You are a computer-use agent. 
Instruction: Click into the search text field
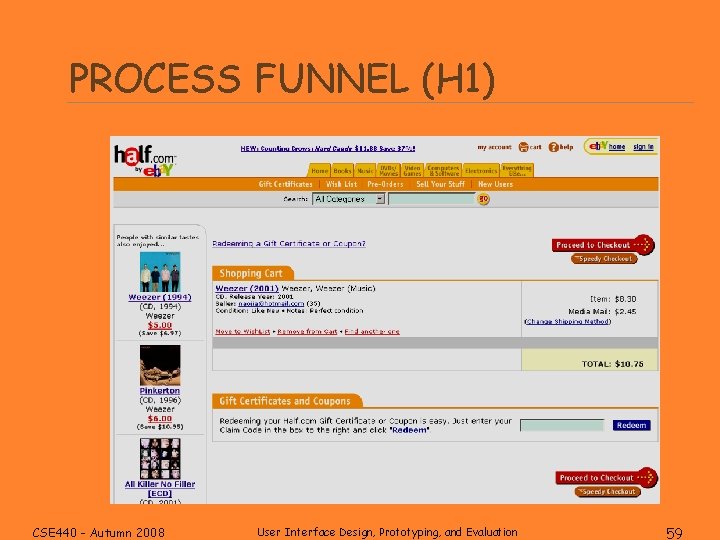click(432, 199)
